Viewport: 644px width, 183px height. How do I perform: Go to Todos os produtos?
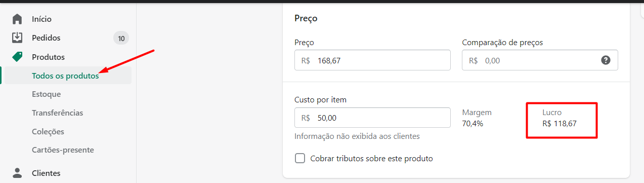65,76
